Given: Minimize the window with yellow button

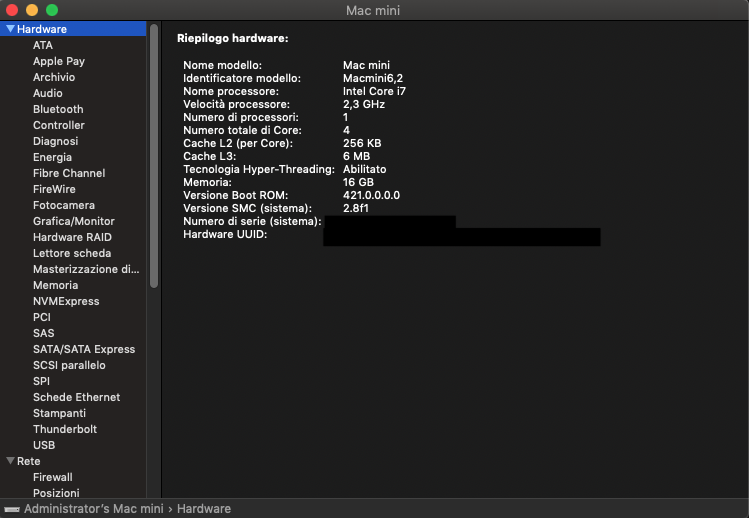Looking at the screenshot, I should [32, 10].
